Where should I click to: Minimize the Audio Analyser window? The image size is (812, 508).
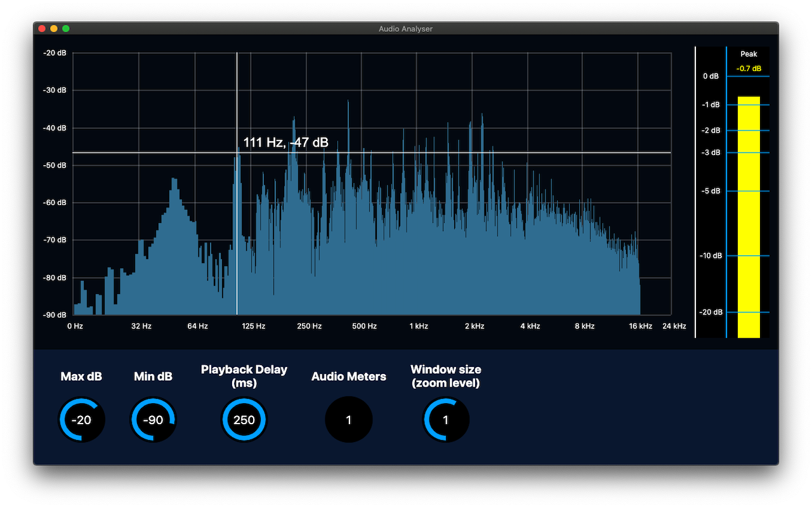pyautogui.click(x=54, y=29)
